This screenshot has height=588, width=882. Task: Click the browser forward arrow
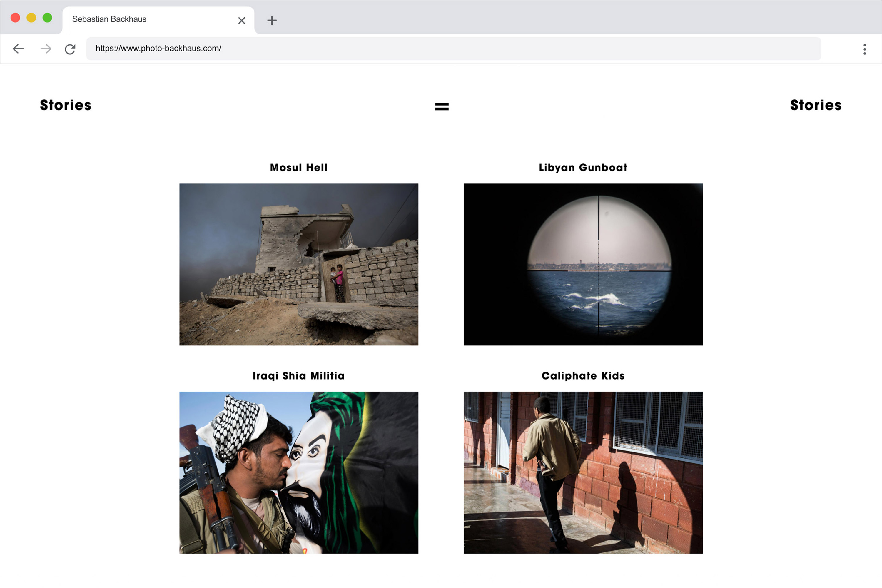coord(46,49)
